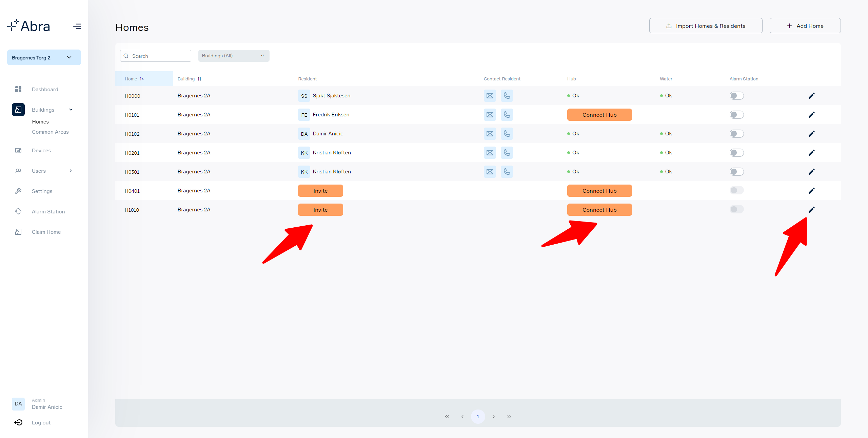The width and height of the screenshot is (868, 438).
Task: Expand the Buildings (All) filter dropdown
Action: coord(234,56)
